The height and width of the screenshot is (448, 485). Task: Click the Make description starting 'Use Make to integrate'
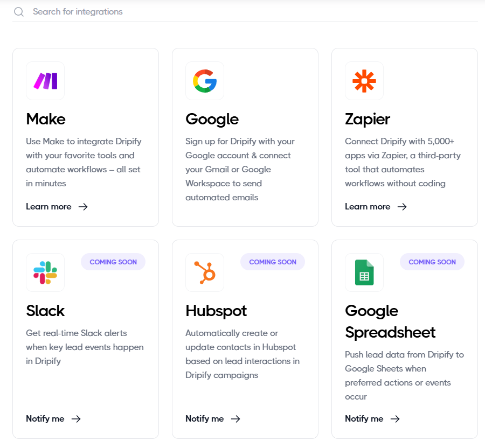pyautogui.click(x=84, y=163)
